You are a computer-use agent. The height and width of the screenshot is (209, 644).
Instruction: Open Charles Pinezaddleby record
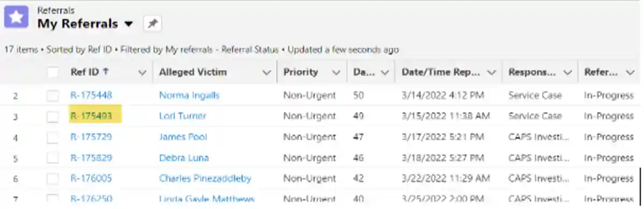point(205,178)
